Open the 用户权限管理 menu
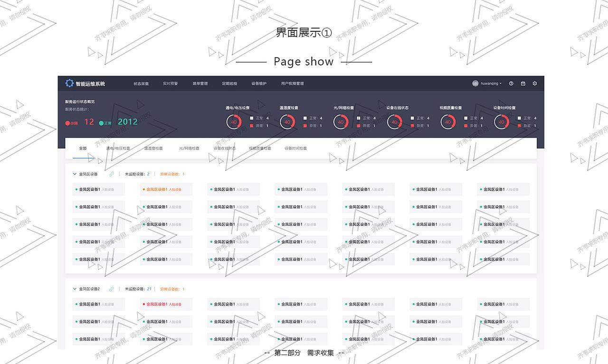 pyautogui.click(x=292, y=84)
